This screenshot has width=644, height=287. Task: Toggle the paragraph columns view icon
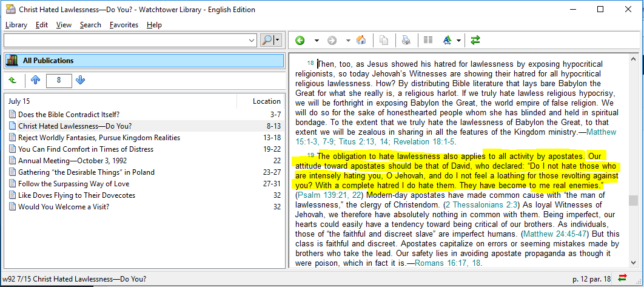tap(428, 40)
